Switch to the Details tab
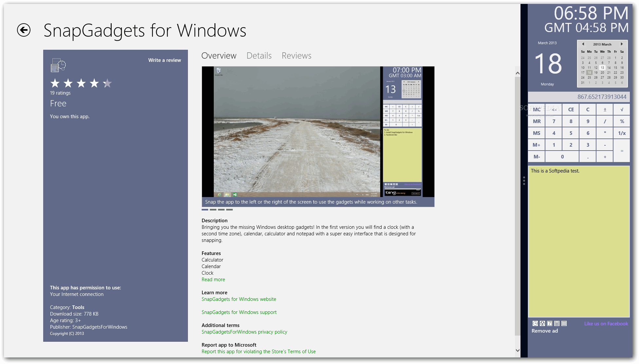639x364 pixels. click(259, 56)
